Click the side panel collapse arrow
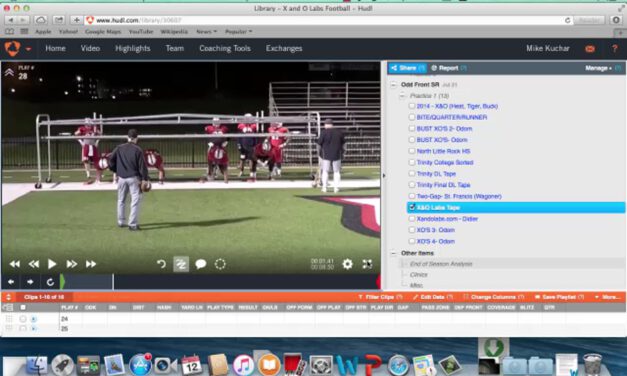 (384, 175)
